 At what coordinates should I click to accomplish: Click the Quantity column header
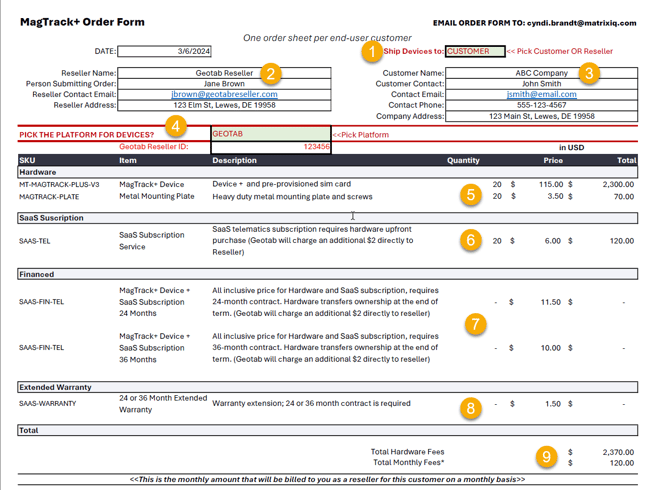point(463,160)
